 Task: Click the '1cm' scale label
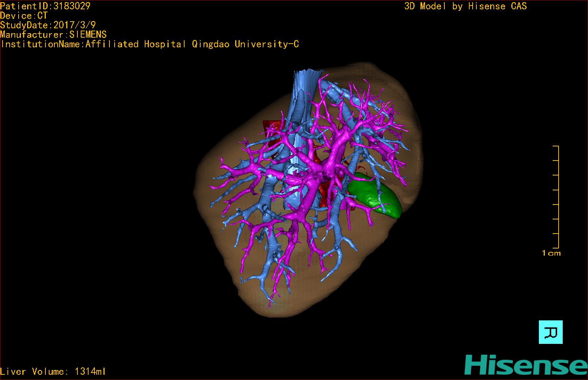551,253
